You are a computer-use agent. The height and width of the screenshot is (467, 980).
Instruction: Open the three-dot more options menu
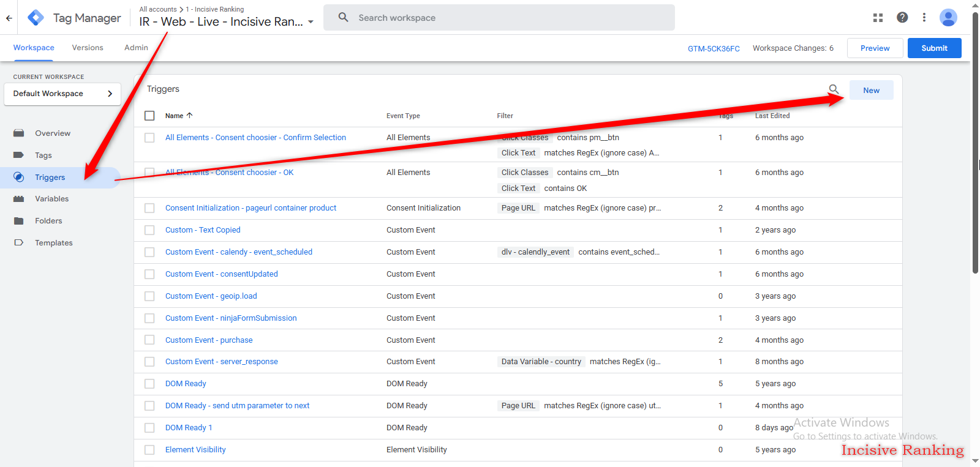click(924, 18)
